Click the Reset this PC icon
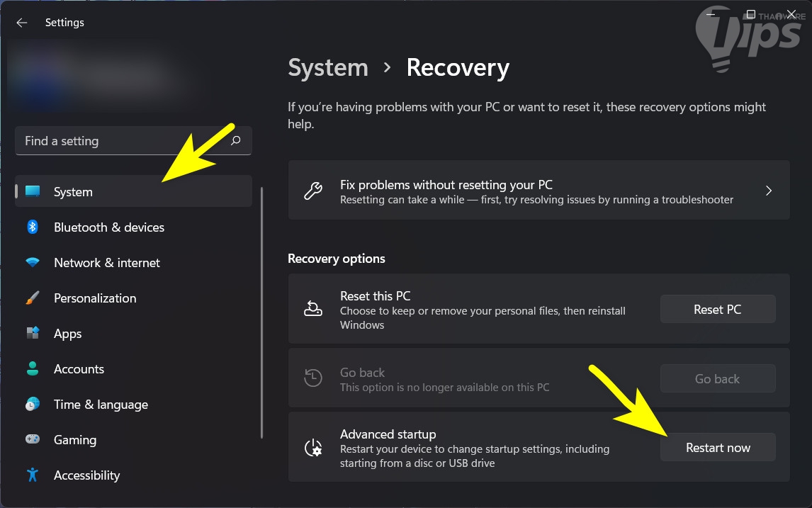 313,309
